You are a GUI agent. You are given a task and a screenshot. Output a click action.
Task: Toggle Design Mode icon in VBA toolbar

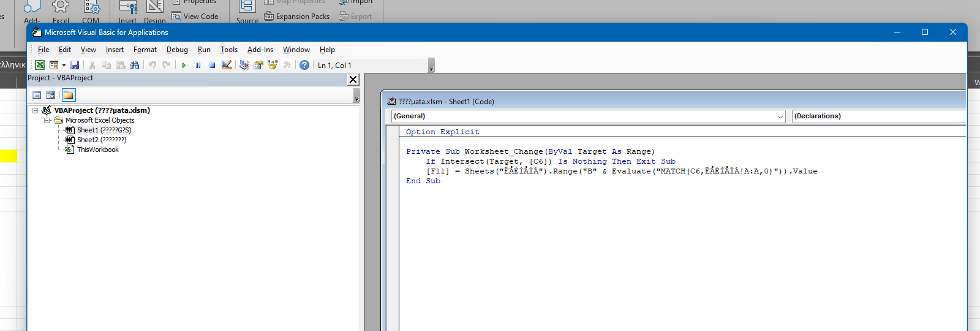(x=227, y=65)
